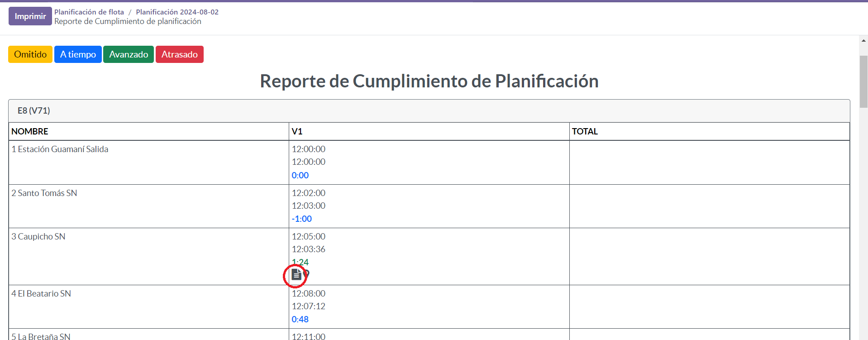Viewport: 868px width, 340px height.
Task: Click the green 1:24 difference value
Action: (300, 262)
